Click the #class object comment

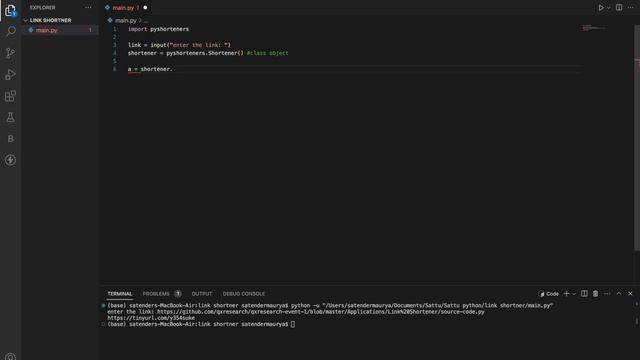click(267, 53)
